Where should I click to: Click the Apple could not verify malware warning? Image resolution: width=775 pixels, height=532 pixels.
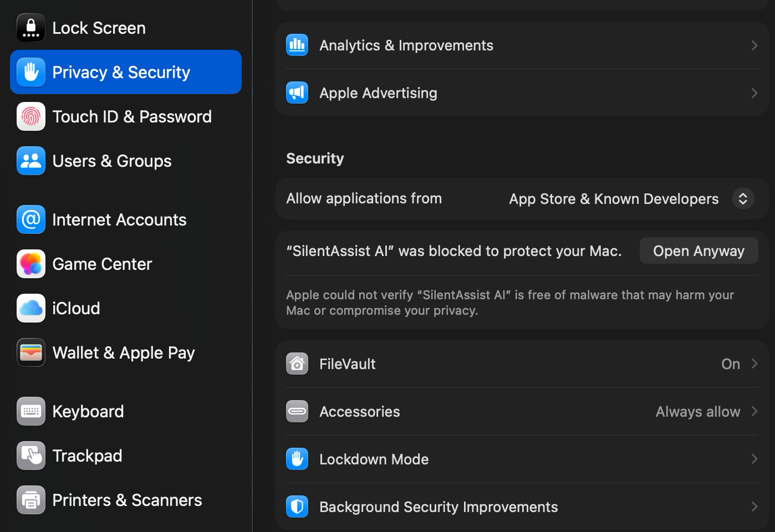click(x=510, y=303)
